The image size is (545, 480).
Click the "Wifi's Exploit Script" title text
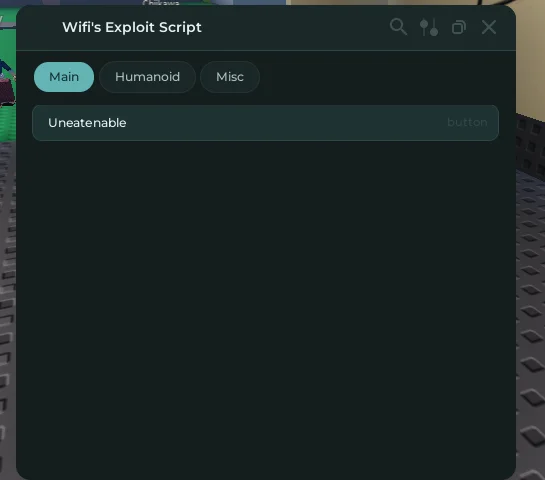[132, 27]
